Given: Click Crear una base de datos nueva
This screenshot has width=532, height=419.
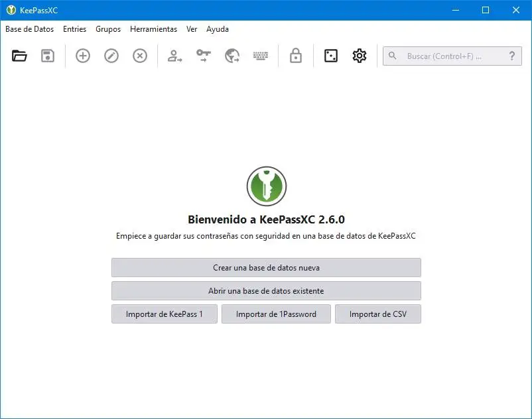Looking at the screenshot, I should pos(266,267).
